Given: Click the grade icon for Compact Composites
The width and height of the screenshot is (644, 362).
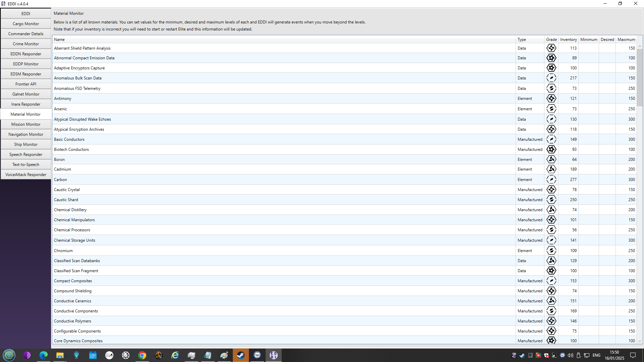Looking at the screenshot, I should click(551, 281).
